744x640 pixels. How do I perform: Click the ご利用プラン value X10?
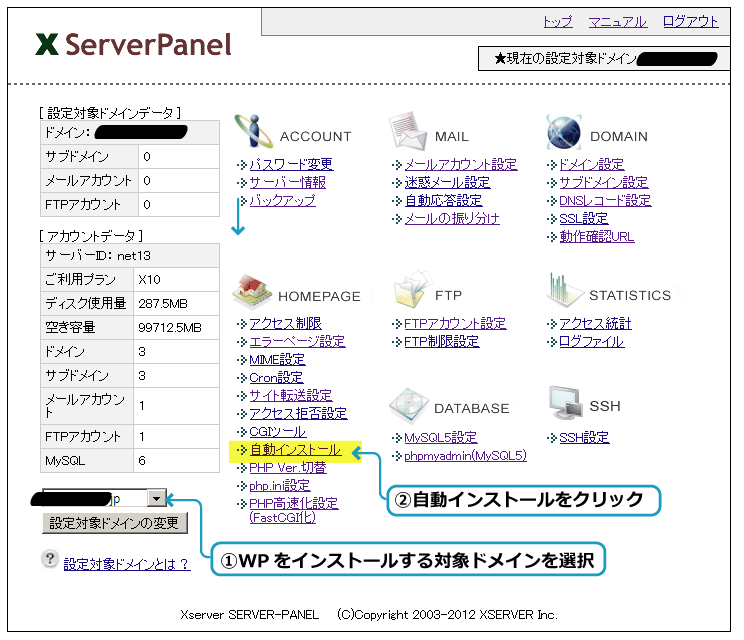(x=149, y=280)
